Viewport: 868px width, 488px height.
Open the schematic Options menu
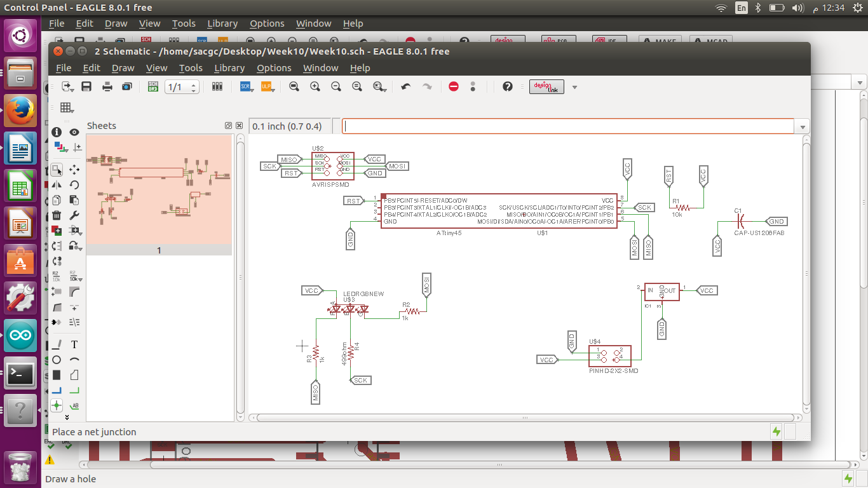coord(274,68)
